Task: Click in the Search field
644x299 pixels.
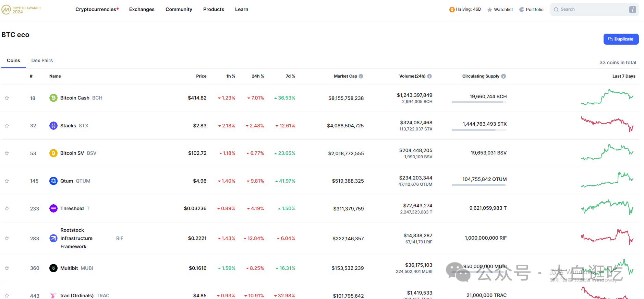Action: pos(595,10)
